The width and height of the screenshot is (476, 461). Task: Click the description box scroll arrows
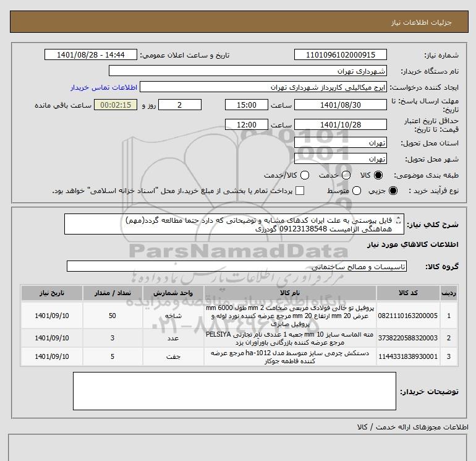[399, 220]
